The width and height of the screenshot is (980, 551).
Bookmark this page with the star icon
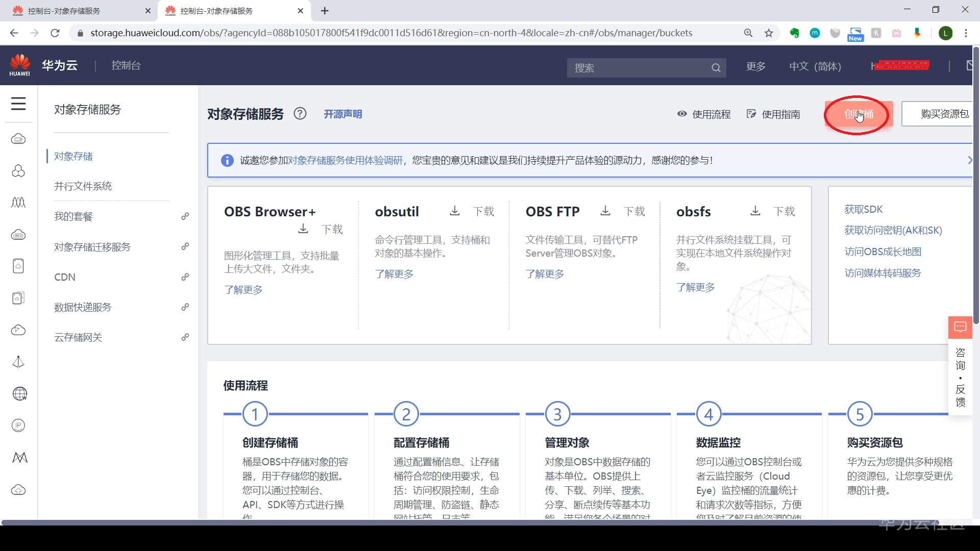[769, 33]
